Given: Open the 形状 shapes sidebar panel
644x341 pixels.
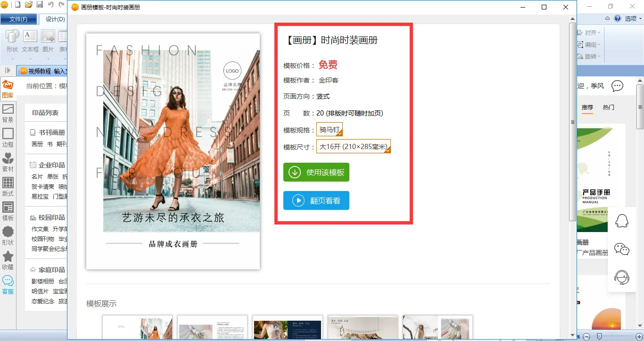Looking at the screenshot, I should pos(8,236).
